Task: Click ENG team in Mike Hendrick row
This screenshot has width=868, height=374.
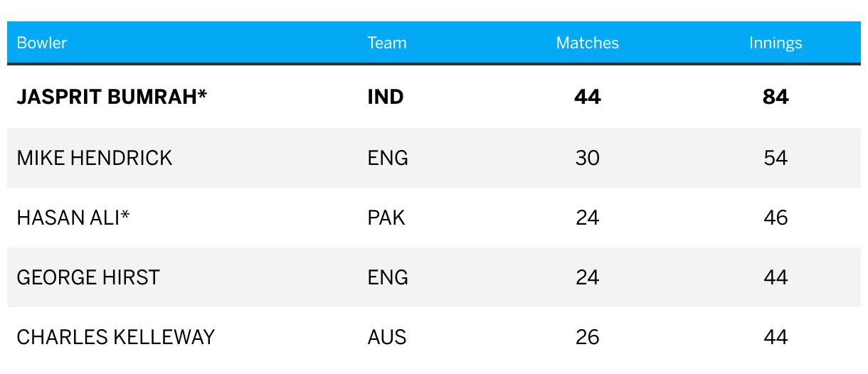Action: click(x=388, y=158)
